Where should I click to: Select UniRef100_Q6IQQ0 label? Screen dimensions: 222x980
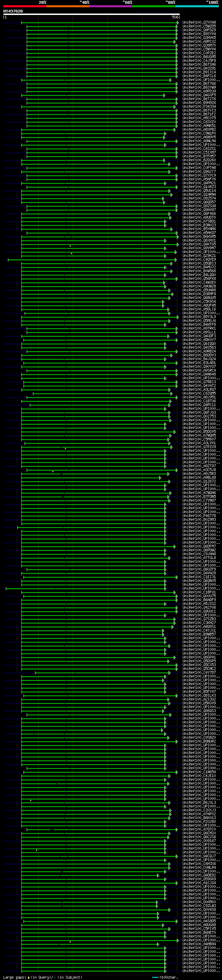click(x=199, y=343)
